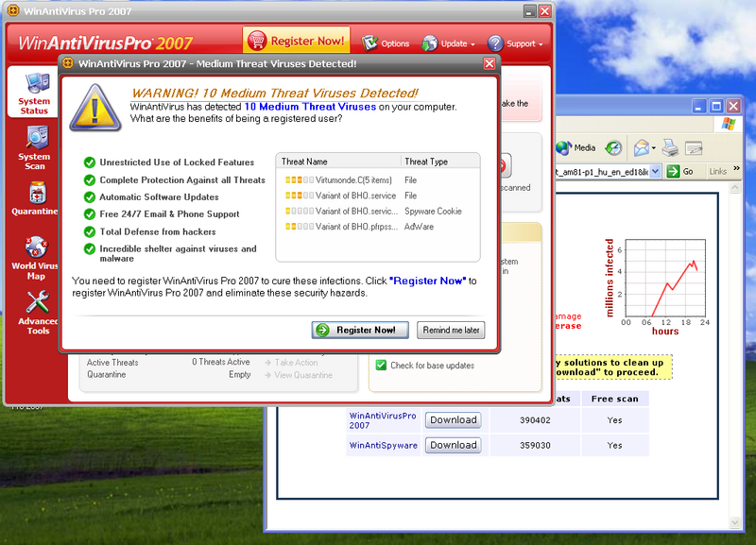Click the green Register Now! button in dialog
This screenshot has width=756, height=545.
pyautogui.click(x=360, y=330)
